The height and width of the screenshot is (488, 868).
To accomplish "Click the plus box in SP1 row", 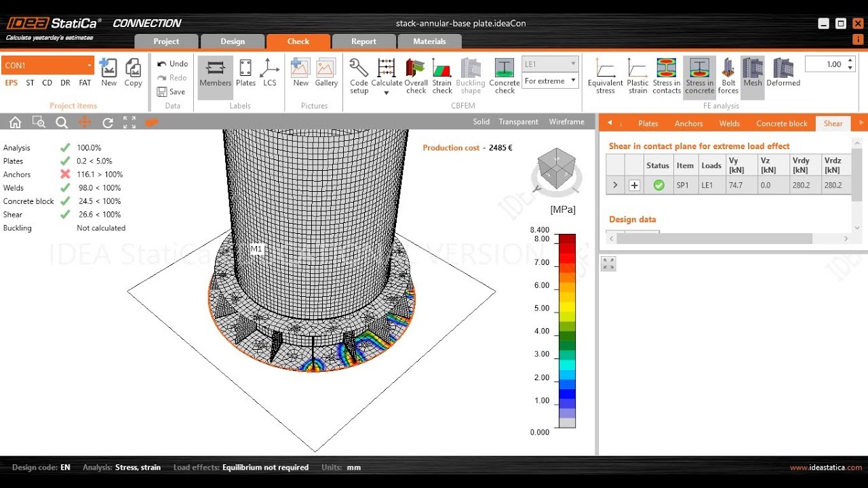I will click(x=634, y=186).
